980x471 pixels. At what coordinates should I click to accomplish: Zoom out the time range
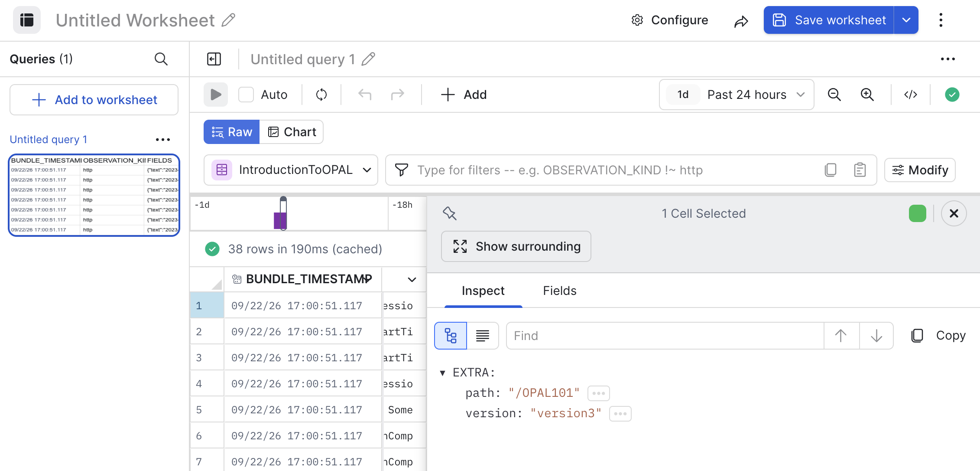[834, 95]
